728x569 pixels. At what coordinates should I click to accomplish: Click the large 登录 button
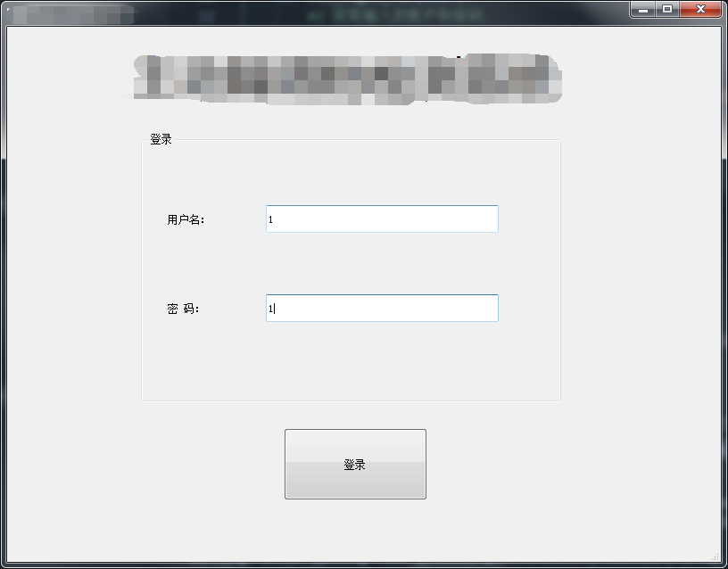click(x=355, y=464)
